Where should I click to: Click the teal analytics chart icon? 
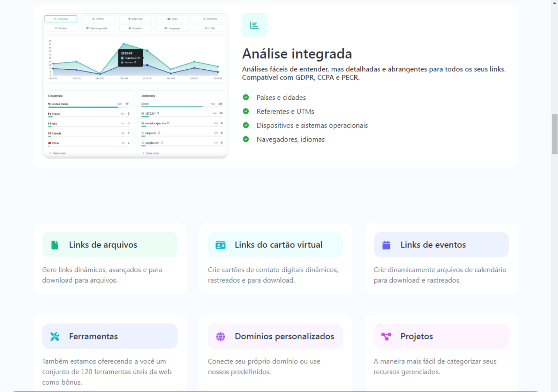coord(254,25)
